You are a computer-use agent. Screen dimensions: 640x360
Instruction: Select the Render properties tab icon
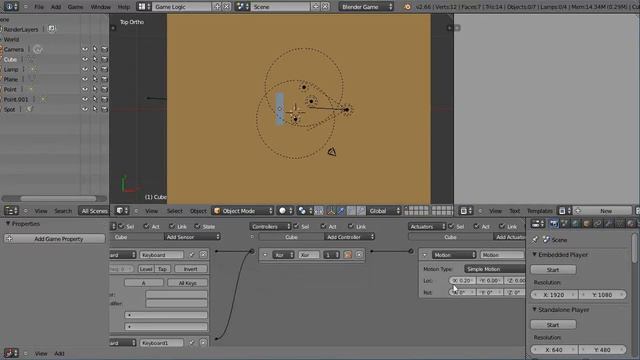(553, 223)
